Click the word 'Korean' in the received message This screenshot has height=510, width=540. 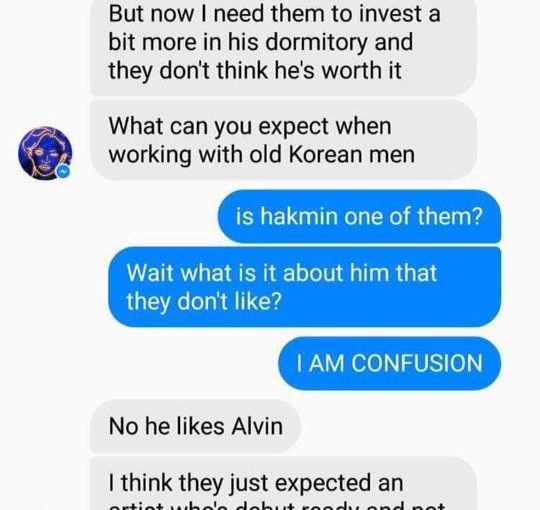[326, 155]
